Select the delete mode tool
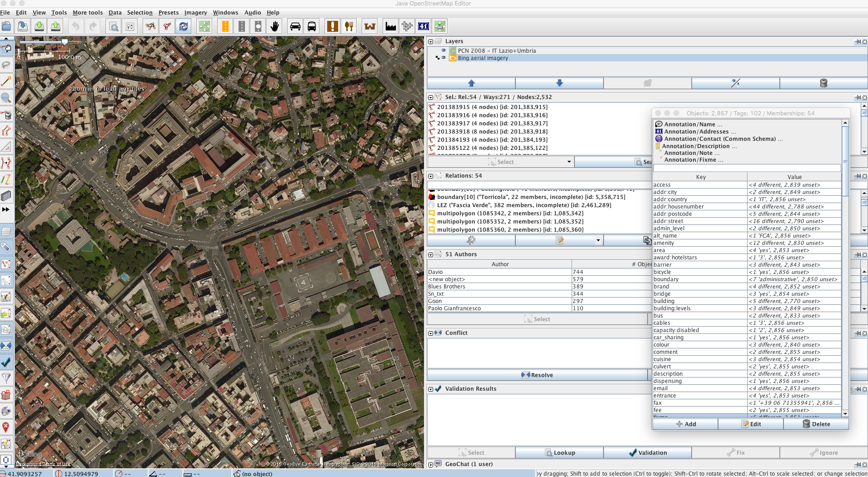 (x=6, y=114)
